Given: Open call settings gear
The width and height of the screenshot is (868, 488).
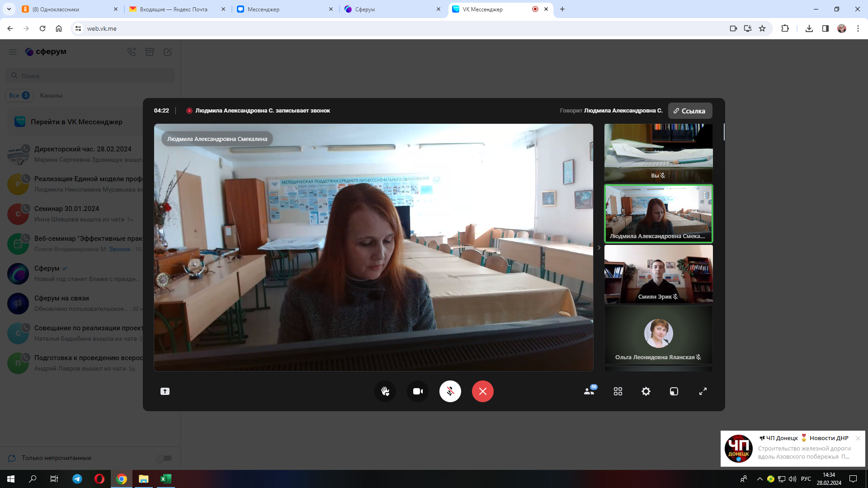Looking at the screenshot, I should tap(646, 391).
